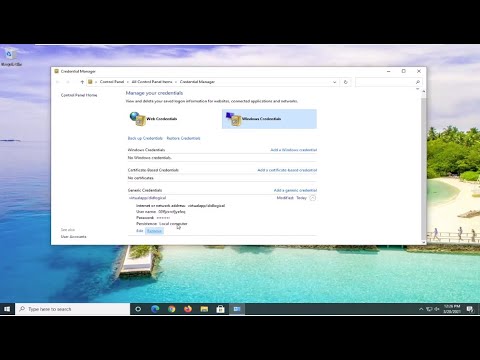Click the active Control Panel taskbar button
This screenshot has height=360, width=480.
(x=237, y=309)
